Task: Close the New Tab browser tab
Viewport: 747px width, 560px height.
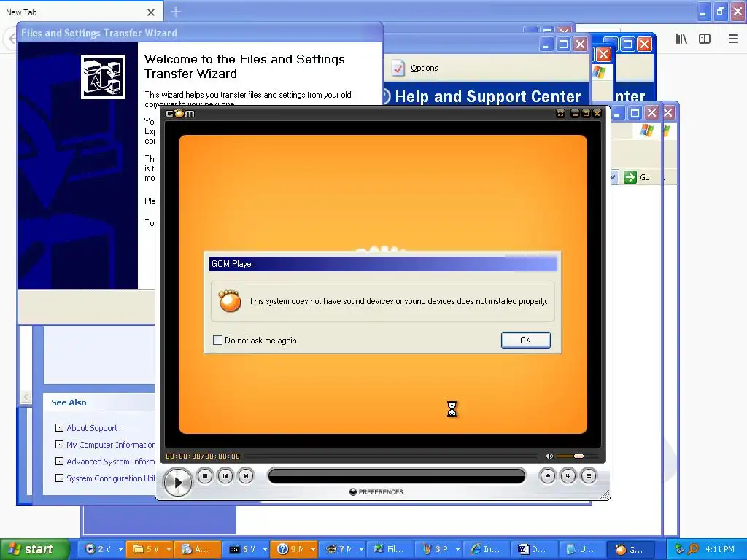Action: pos(151,12)
